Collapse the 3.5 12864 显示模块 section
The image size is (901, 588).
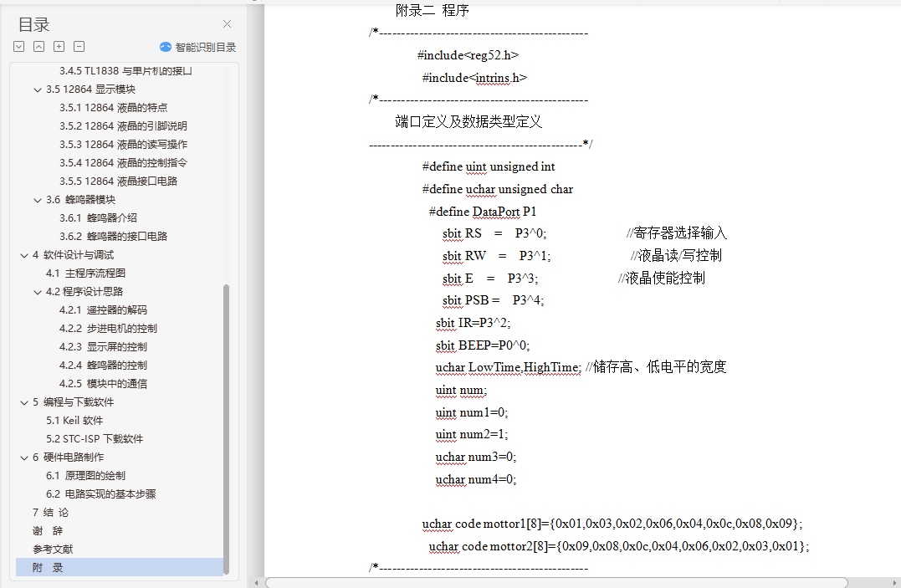coord(38,89)
